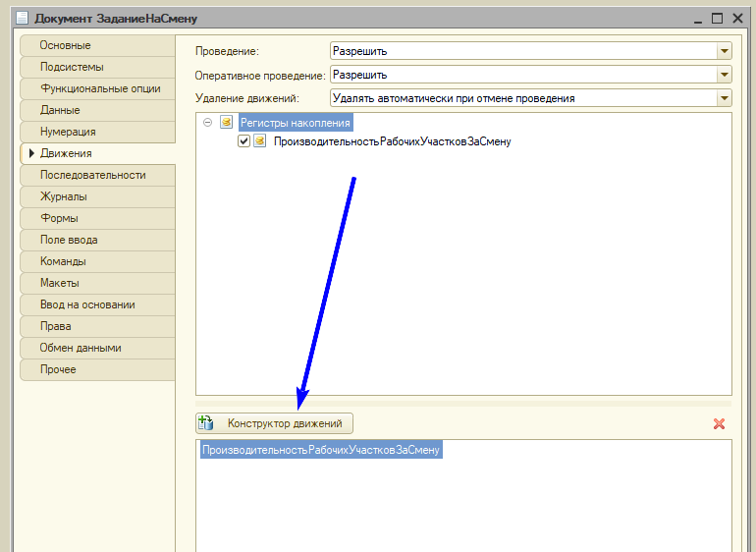756x552 pixels.
Task: Select the Права tab
Action: (x=56, y=326)
